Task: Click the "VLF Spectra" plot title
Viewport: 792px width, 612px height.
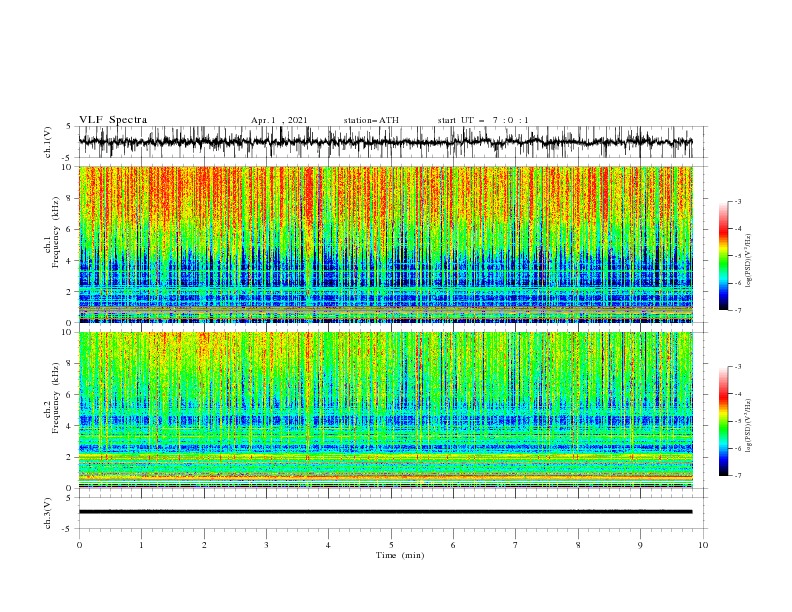Action: (113, 120)
